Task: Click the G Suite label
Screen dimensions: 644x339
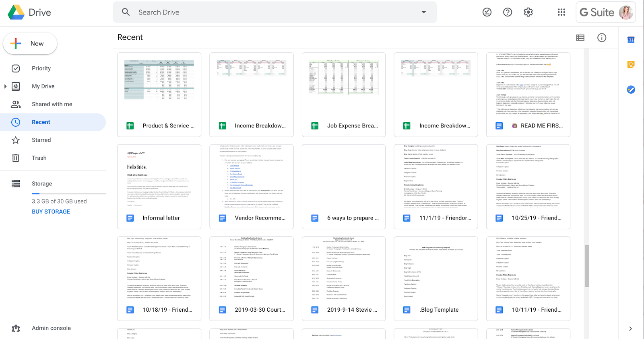Action: (x=597, y=12)
